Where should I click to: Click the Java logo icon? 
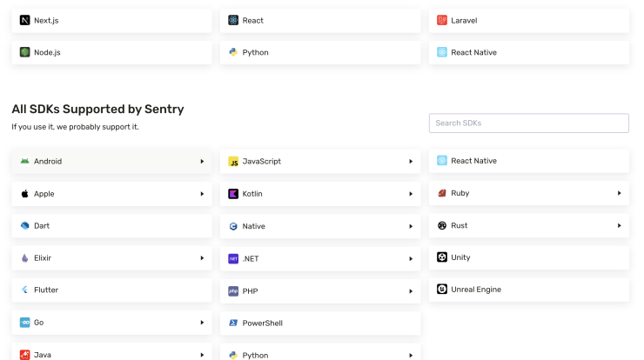[24, 355]
